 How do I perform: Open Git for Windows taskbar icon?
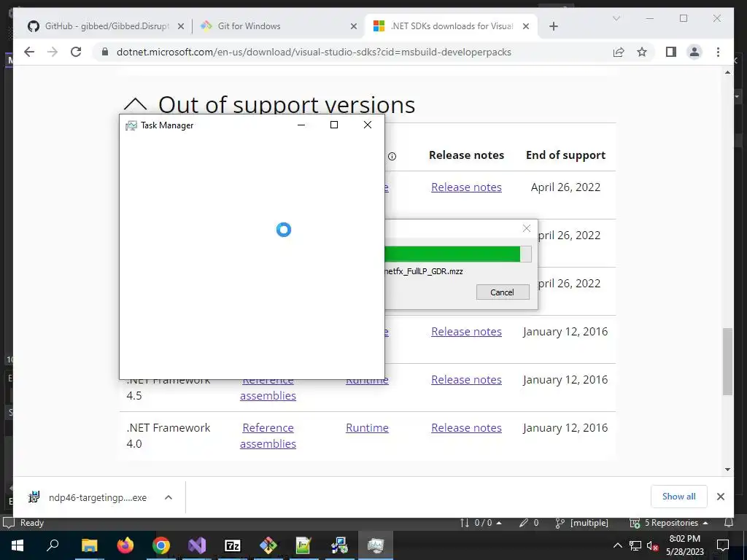[268, 545]
